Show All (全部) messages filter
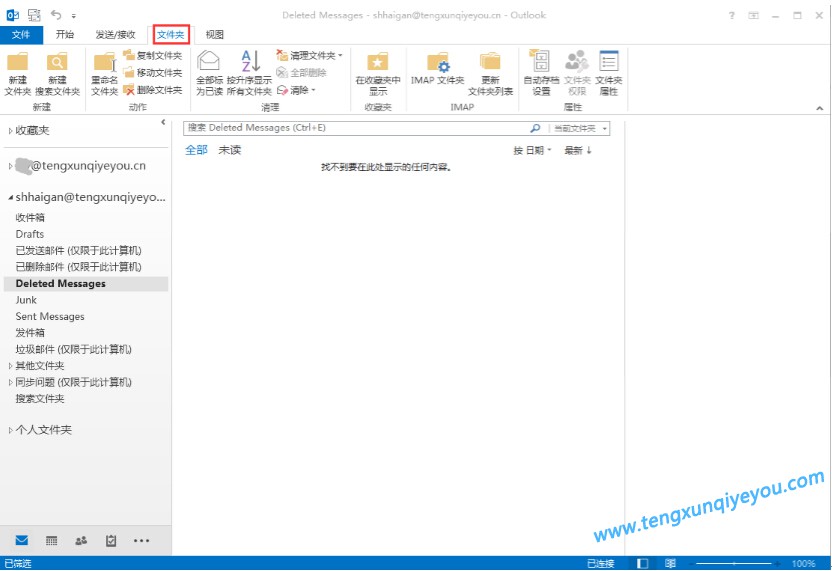The height and width of the screenshot is (571, 832). coord(196,150)
